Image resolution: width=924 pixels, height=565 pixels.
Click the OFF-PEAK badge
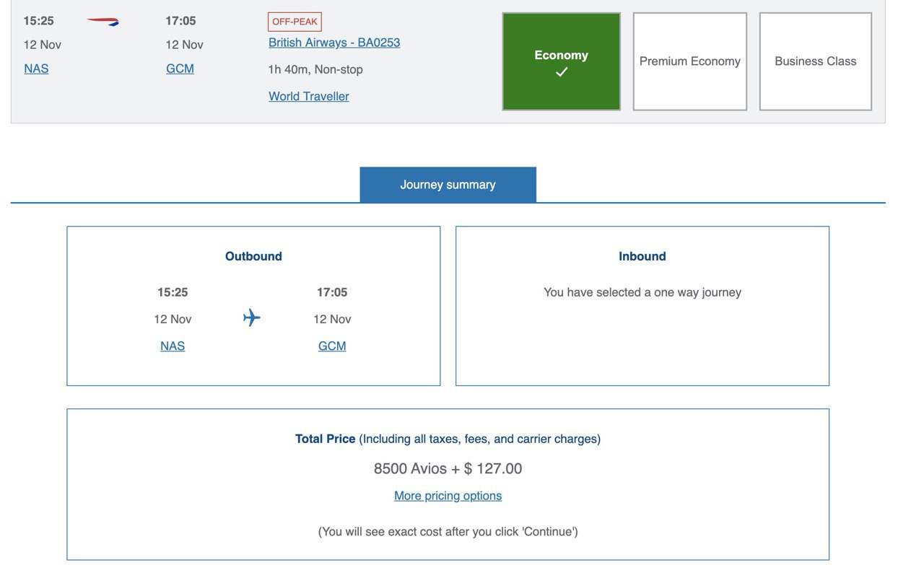[x=295, y=22]
